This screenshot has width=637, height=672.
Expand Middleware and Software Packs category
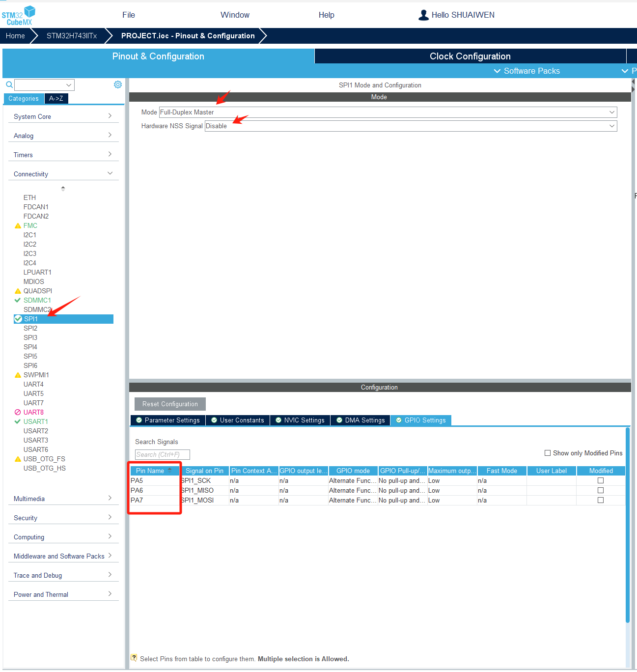pos(63,556)
